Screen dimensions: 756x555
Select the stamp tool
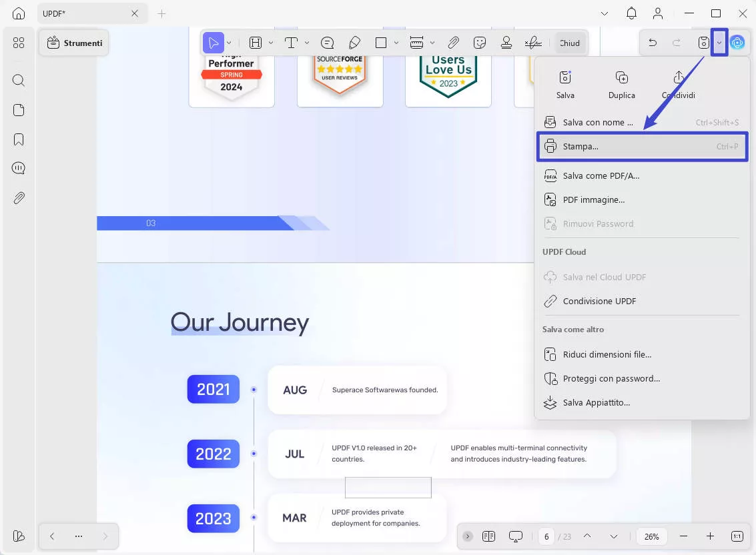pos(506,43)
